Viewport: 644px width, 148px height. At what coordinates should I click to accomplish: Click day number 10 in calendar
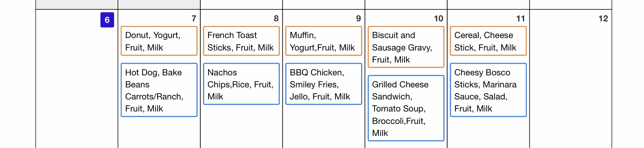(439, 19)
